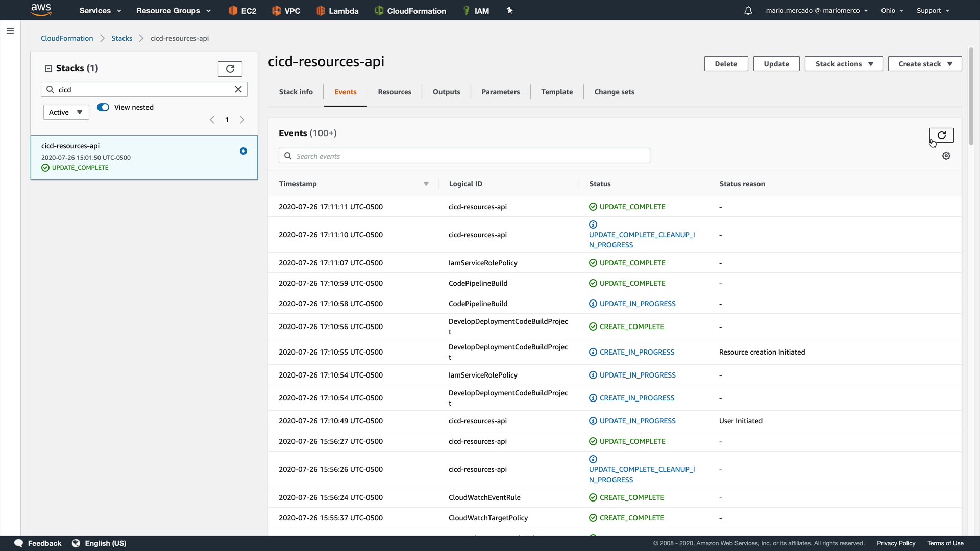Clear the stack search field
The width and height of the screenshot is (980, 551).
tap(238, 89)
